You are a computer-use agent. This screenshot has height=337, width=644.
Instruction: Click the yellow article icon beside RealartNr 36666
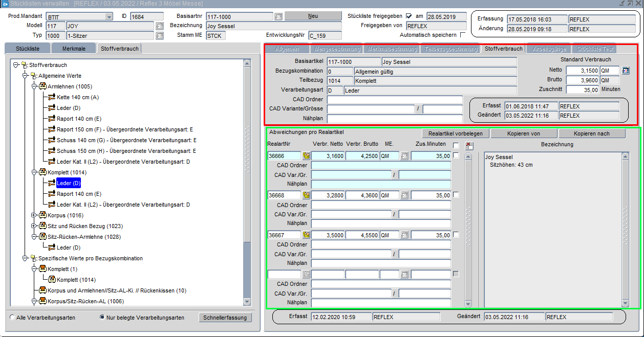point(307,156)
